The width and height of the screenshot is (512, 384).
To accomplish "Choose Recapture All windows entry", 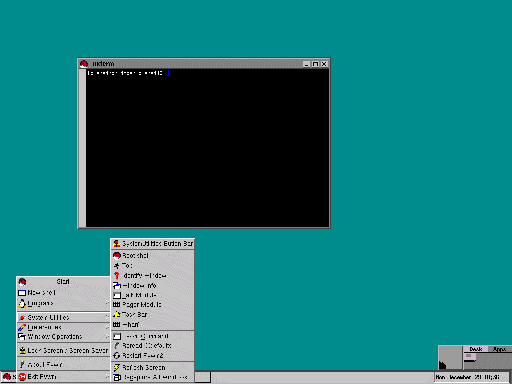I will (x=152, y=377).
